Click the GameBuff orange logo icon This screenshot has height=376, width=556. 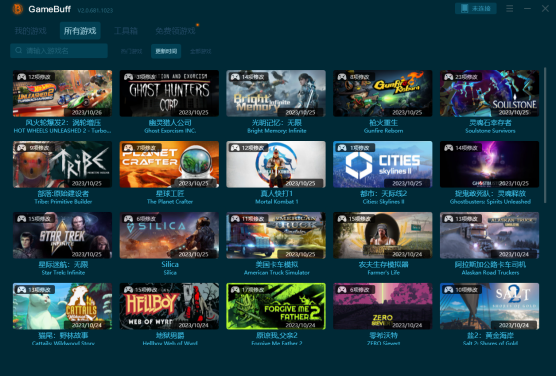tap(17, 9)
